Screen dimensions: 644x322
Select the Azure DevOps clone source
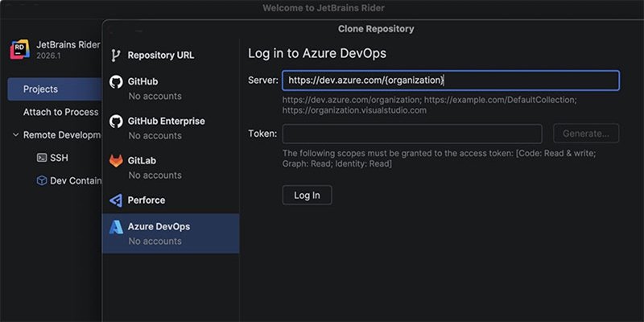(x=171, y=233)
